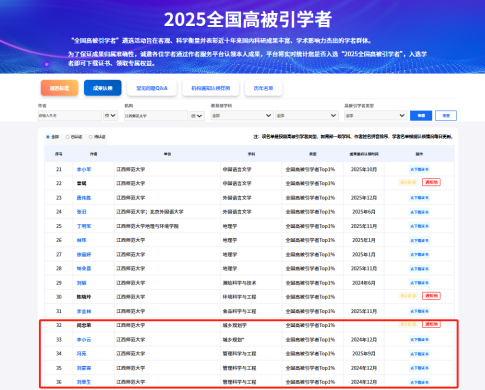The height and width of the screenshot is (390, 485).
Task: Click the 2025全国高被引学者 banner title
Action: [x=248, y=19]
